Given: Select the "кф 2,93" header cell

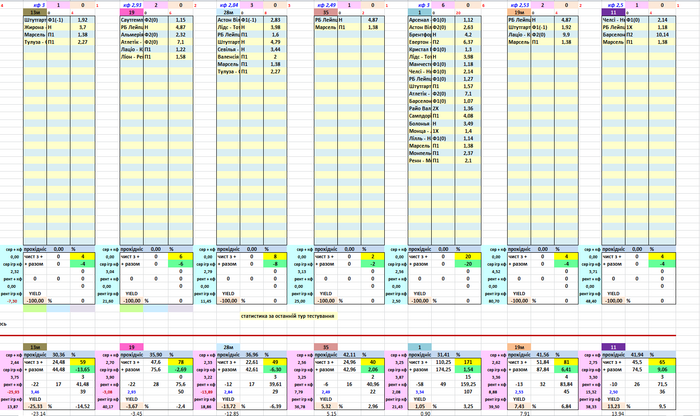Looking at the screenshot, I should click(x=132, y=5).
